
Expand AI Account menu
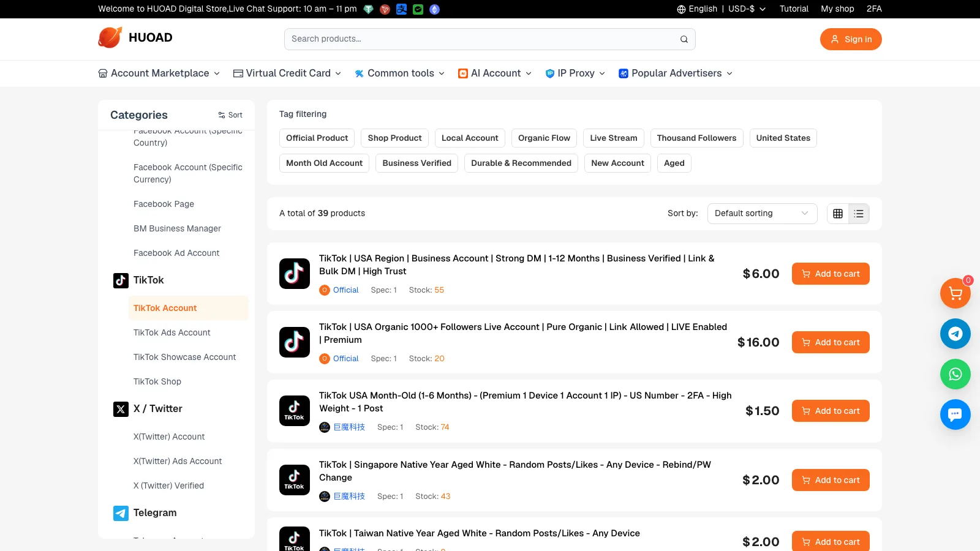[x=495, y=73]
